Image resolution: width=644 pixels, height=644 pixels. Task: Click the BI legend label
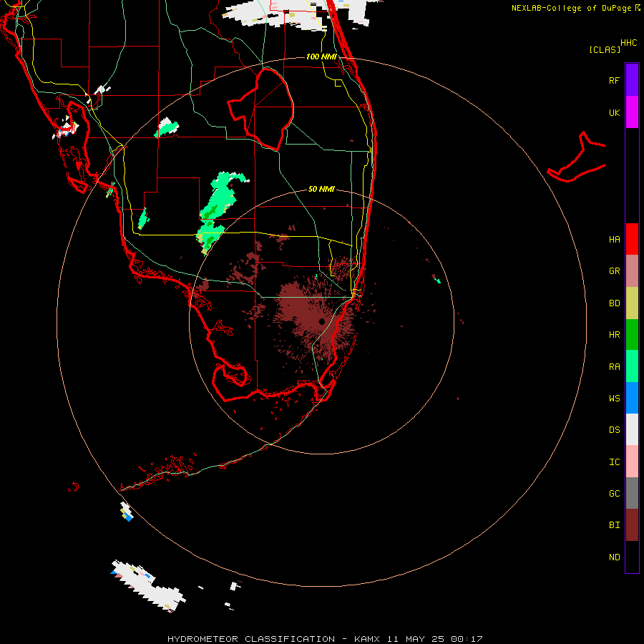tap(614, 525)
